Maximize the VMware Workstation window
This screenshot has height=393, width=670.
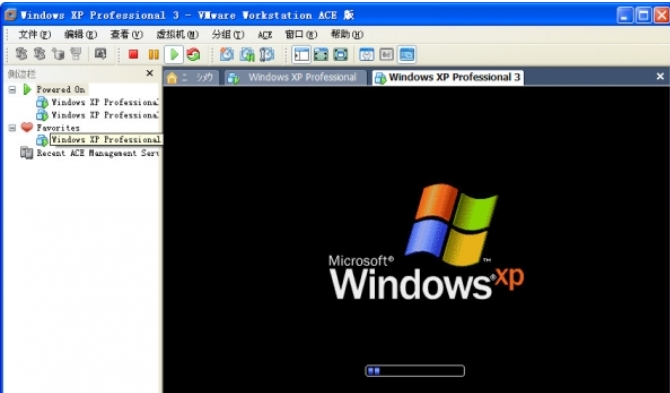(643, 15)
